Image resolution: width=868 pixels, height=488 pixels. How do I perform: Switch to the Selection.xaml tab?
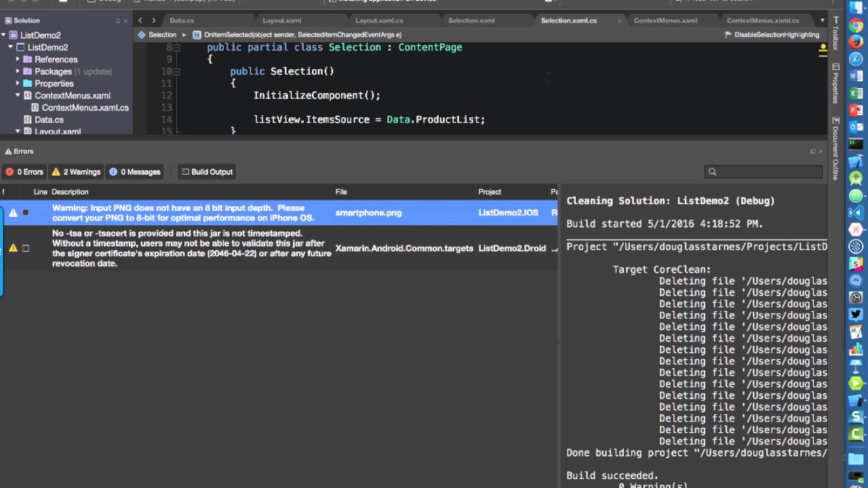click(x=471, y=20)
